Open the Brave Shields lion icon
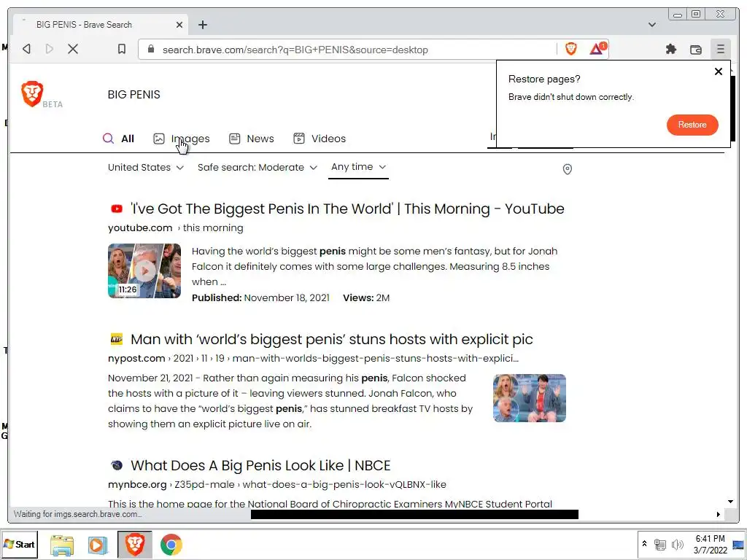747x560 pixels. [x=570, y=49]
